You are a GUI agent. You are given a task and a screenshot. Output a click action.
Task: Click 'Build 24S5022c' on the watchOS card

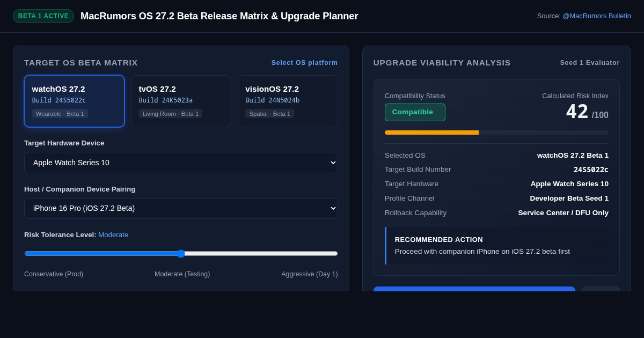tap(59, 100)
